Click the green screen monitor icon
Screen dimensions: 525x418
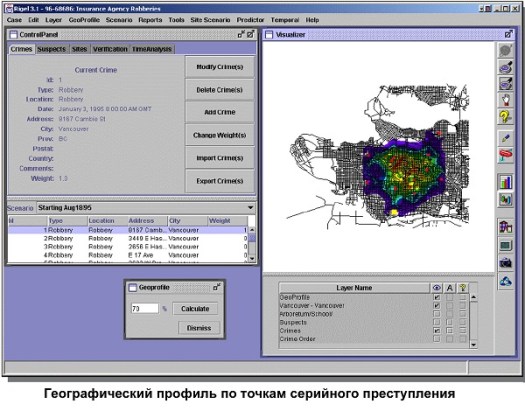(506, 246)
